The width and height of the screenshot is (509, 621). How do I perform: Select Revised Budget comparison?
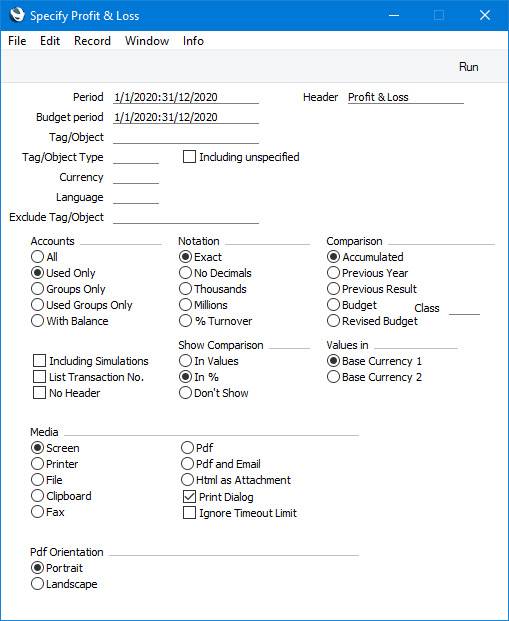[x=334, y=321]
